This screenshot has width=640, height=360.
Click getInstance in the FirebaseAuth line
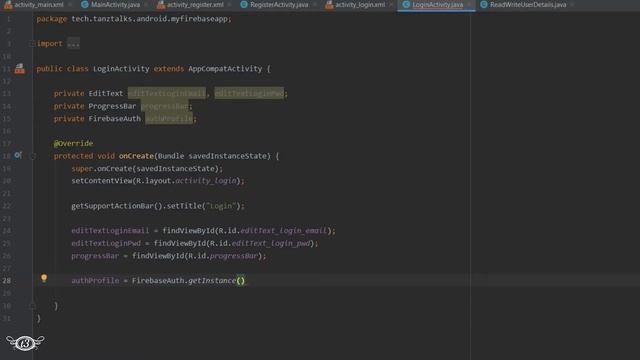(x=212, y=280)
